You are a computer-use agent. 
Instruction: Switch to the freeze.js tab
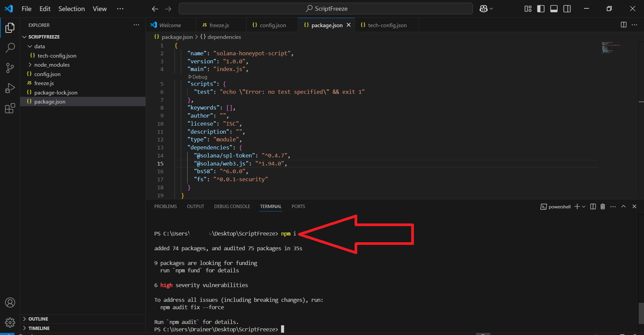click(221, 25)
